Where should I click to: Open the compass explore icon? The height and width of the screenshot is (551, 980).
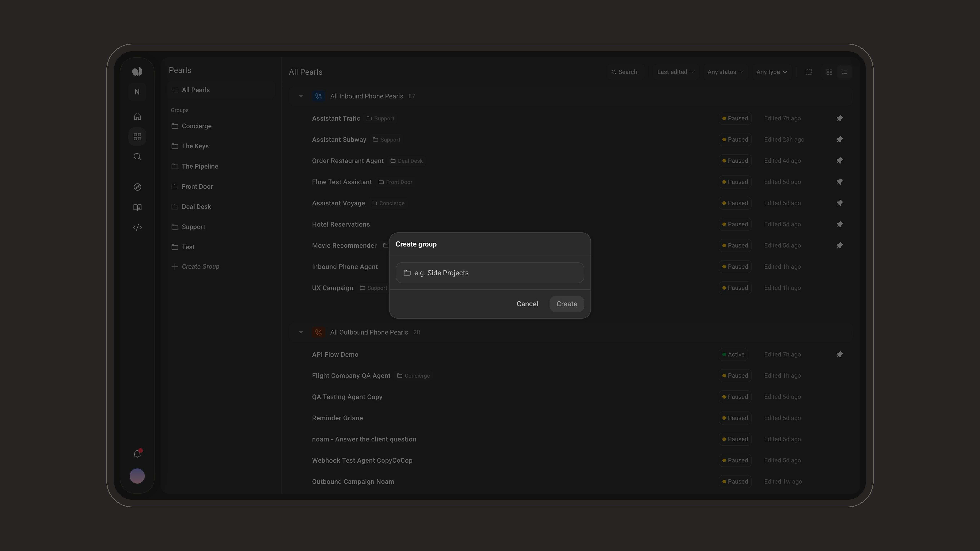pos(137,187)
